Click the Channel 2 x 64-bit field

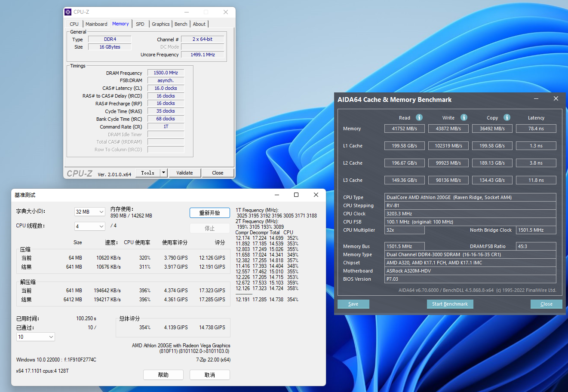point(203,39)
